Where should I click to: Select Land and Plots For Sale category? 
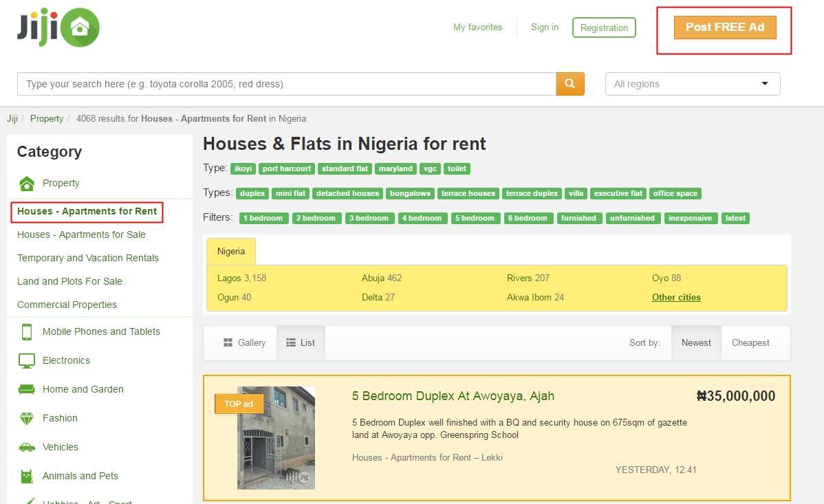69,282
